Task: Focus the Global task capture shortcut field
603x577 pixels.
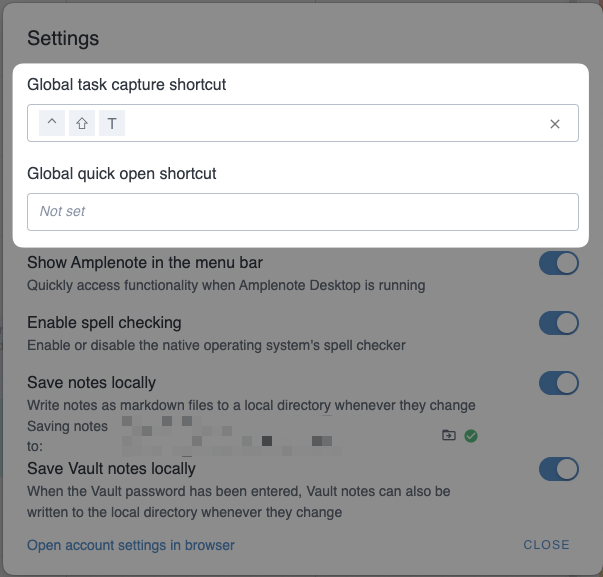Action: pos(330,124)
